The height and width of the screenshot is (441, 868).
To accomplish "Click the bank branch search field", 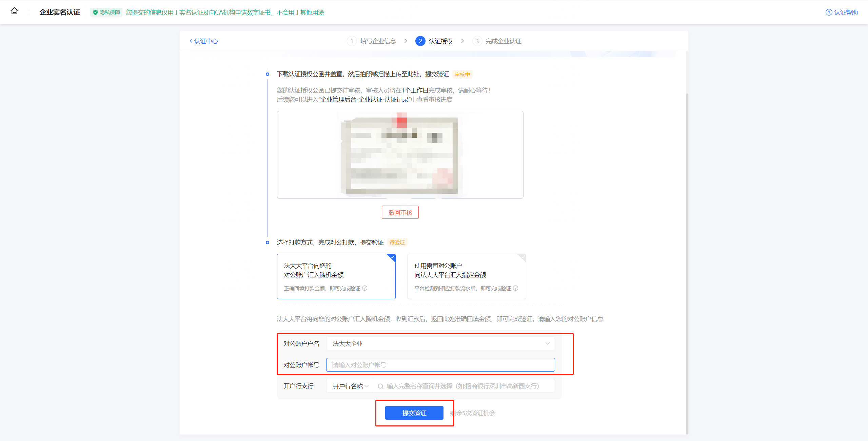I will coord(465,386).
